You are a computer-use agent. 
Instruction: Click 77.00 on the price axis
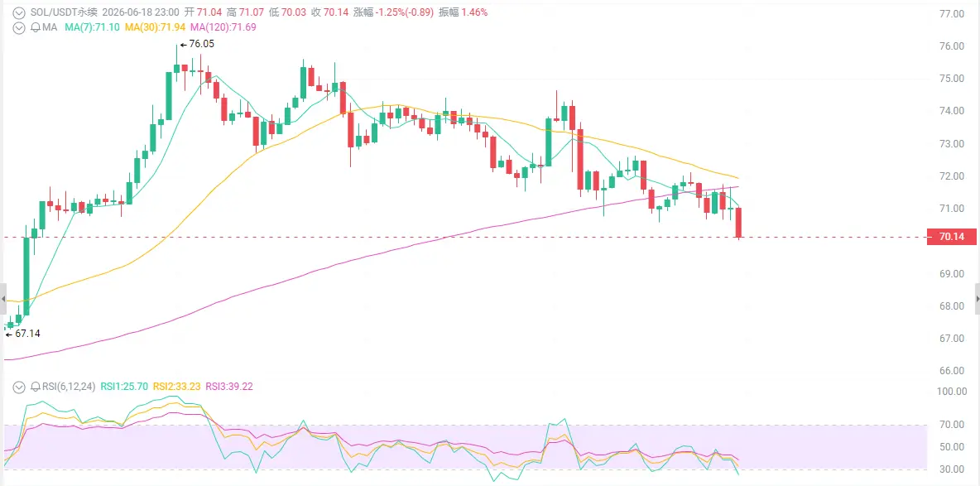[x=950, y=13]
